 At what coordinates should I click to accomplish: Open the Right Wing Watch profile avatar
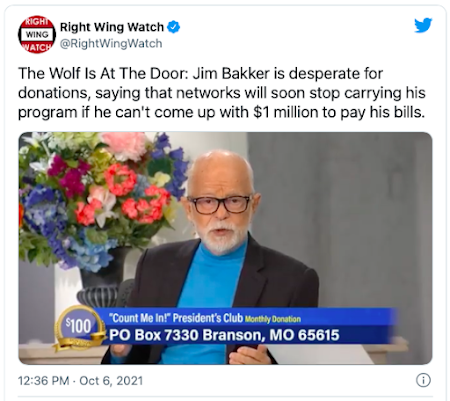click(37, 34)
